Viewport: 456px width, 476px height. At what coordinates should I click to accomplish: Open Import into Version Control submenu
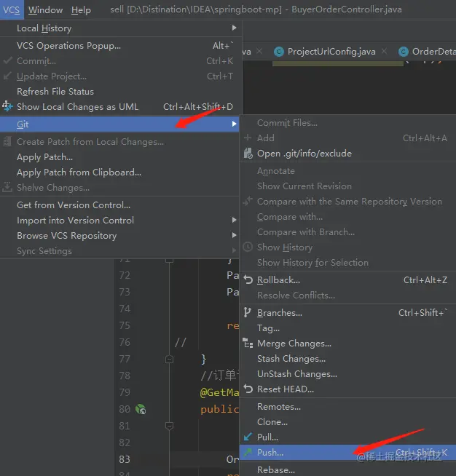[x=119, y=221]
